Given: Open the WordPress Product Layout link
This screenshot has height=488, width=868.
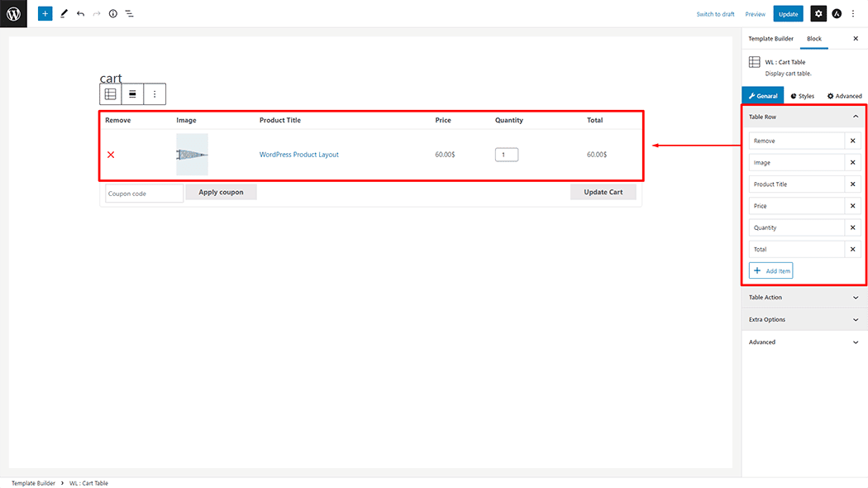Looking at the screenshot, I should (x=298, y=155).
